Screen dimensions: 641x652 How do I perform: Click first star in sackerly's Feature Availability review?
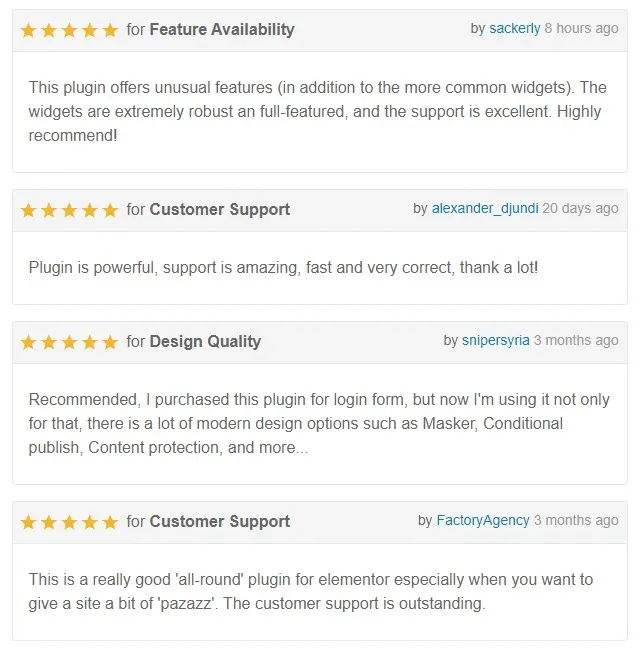29,30
